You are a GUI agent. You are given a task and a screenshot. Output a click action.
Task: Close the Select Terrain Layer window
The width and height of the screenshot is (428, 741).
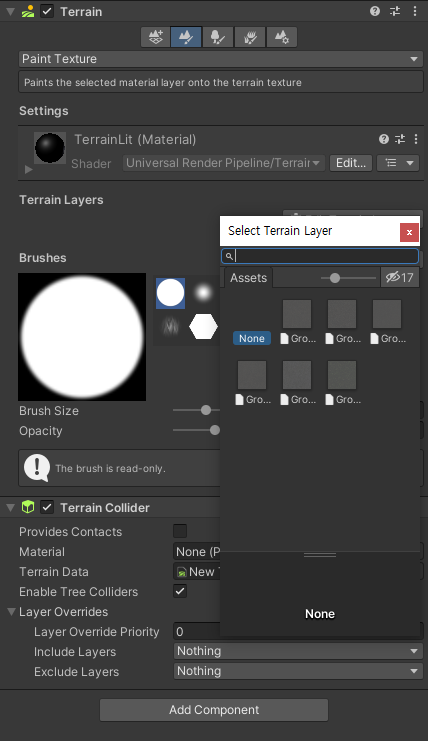[409, 232]
